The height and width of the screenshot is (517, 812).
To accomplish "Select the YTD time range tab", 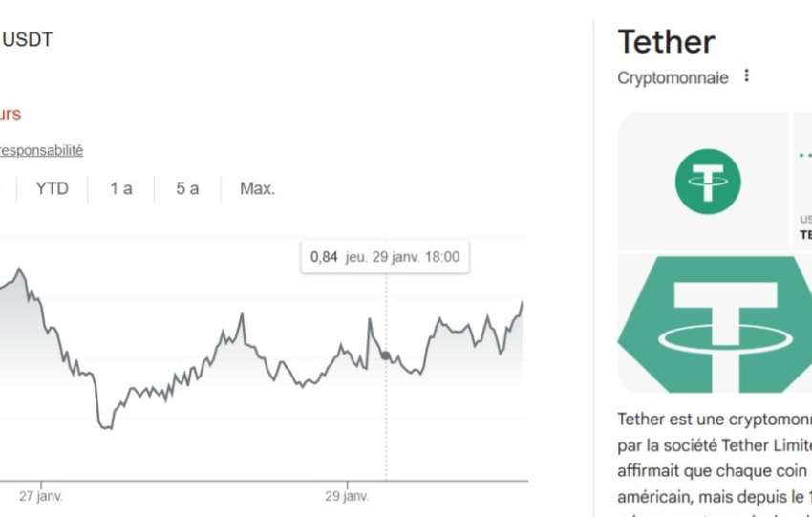I will point(52,188).
